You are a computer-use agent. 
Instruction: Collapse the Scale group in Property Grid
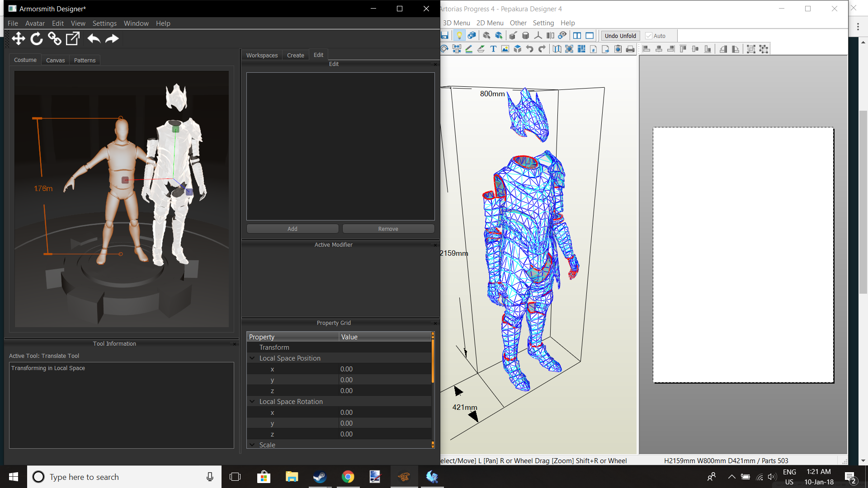[x=252, y=445]
